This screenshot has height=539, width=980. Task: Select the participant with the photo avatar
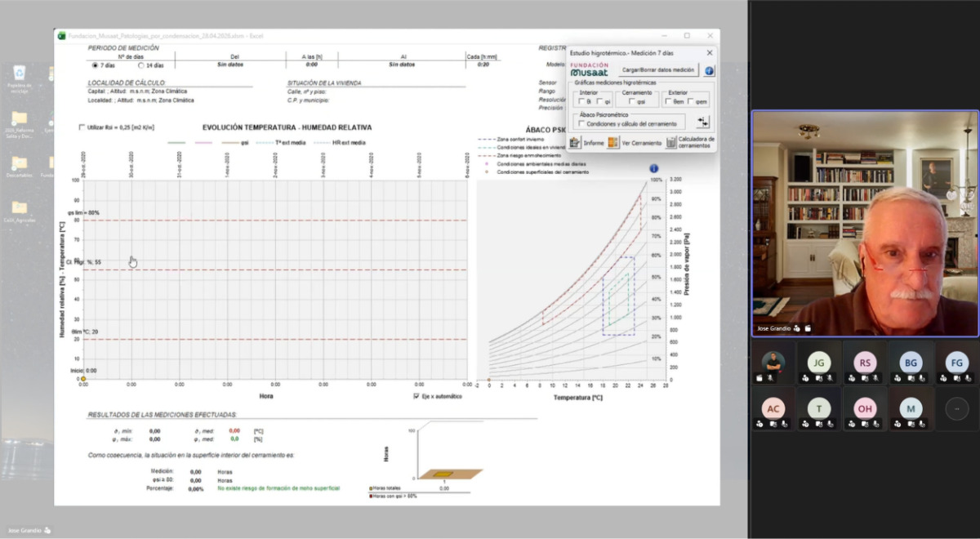[x=773, y=362]
